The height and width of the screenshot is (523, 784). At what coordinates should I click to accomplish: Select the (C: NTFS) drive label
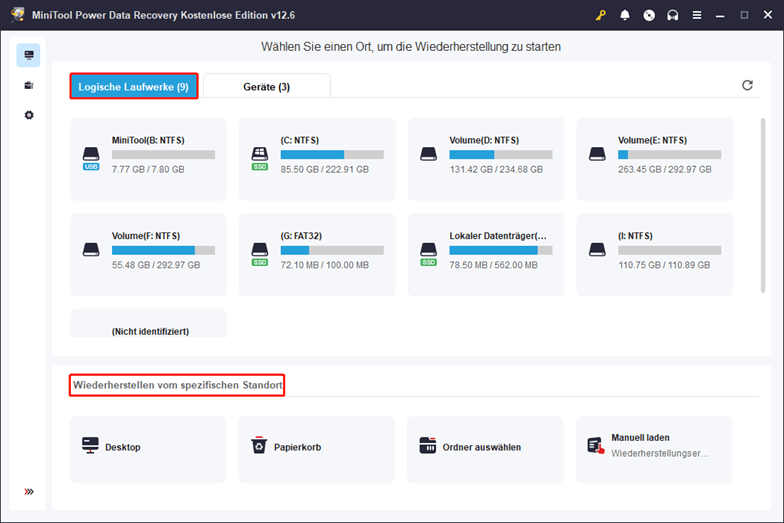click(300, 140)
